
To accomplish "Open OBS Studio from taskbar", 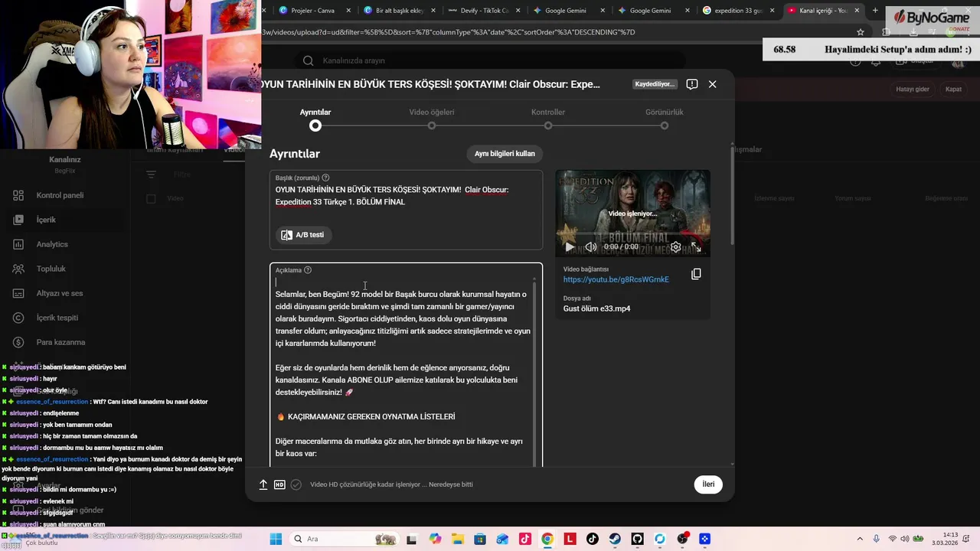I will click(682, 539).
